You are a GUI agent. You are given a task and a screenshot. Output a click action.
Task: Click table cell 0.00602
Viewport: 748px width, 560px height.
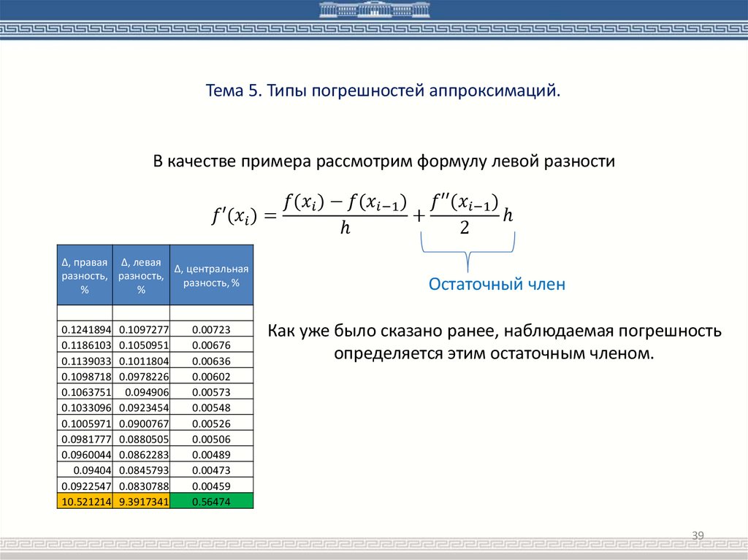pos(211,376)
